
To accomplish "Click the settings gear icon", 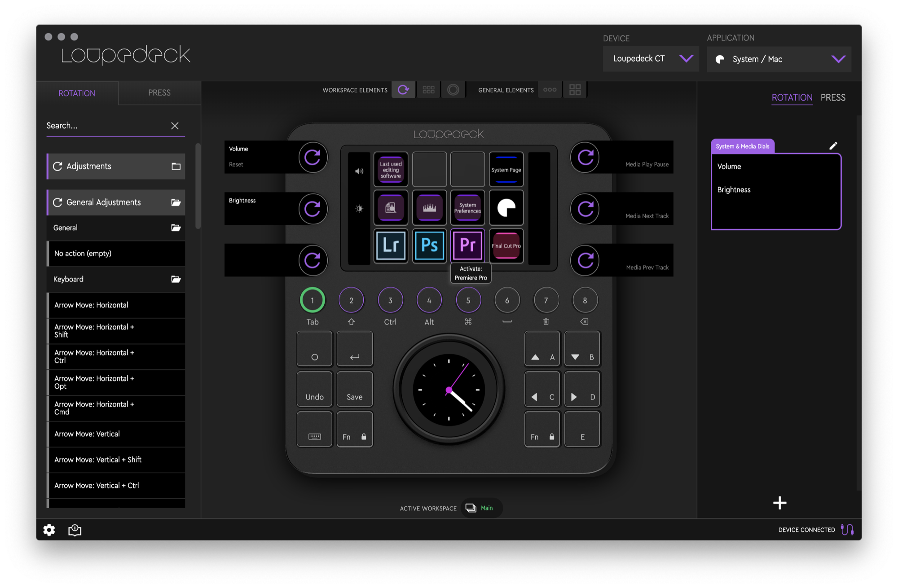I will pyautogui.click(x=49, y=530).
